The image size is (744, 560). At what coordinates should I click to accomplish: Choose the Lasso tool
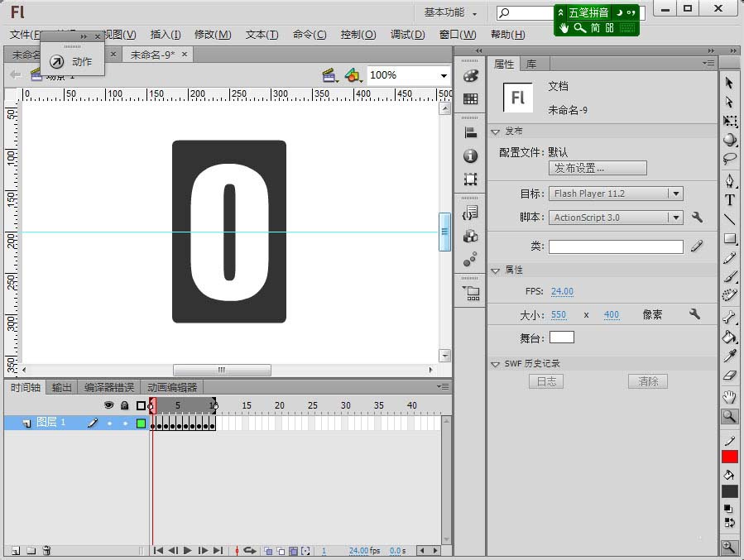tap(729, 159)
